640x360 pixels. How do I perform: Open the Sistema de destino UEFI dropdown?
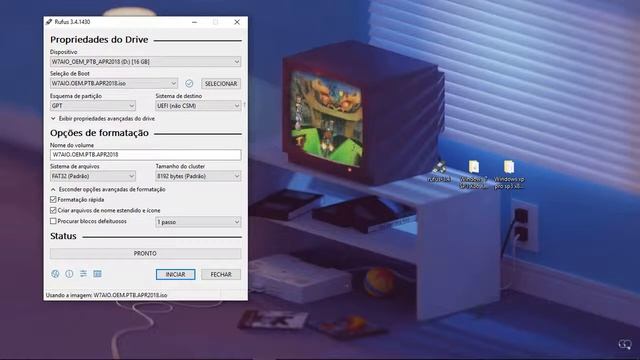198,106
